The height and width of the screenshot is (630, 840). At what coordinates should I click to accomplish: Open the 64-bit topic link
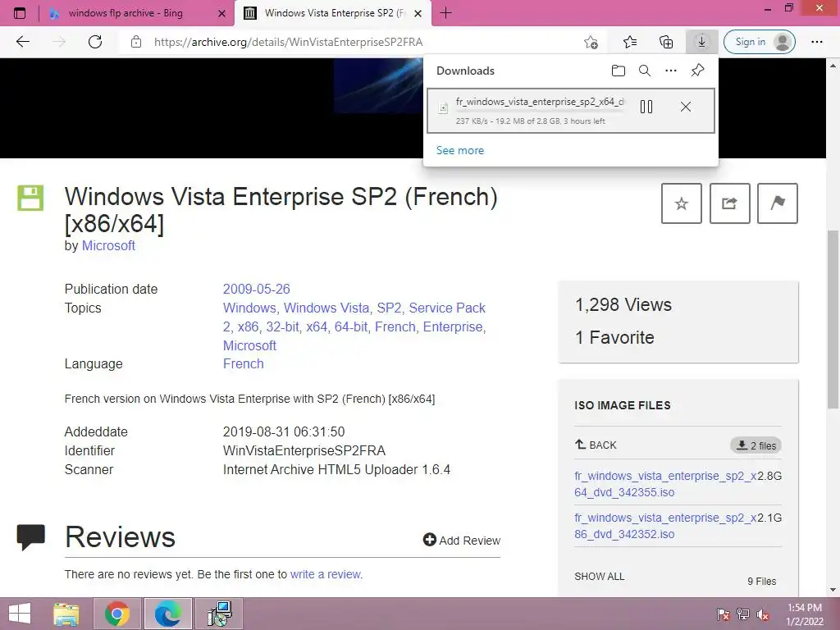point(351,326)
